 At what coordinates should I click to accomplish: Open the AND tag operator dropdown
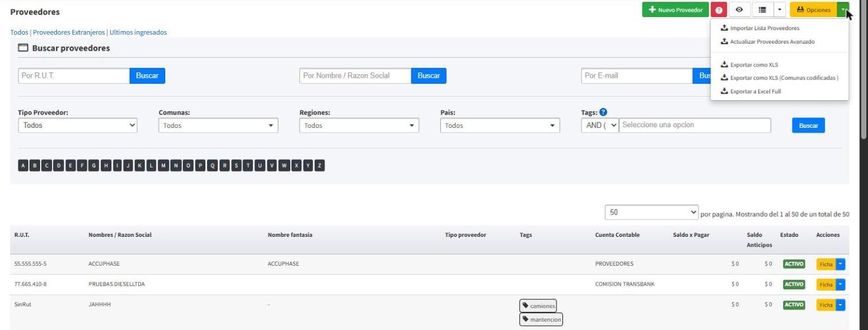(x=600, y=125)
